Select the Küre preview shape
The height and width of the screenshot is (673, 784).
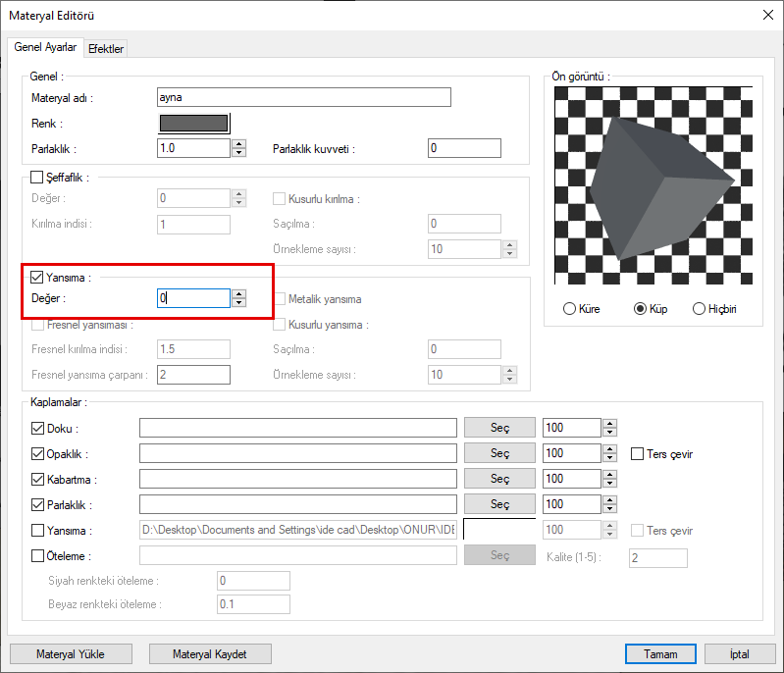pyautogui.click(x=570, y=309)
